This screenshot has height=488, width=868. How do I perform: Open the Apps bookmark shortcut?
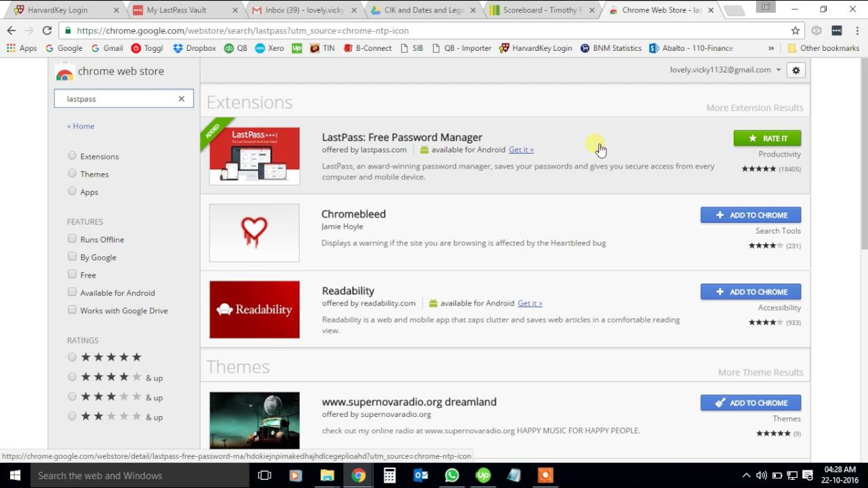22,48
